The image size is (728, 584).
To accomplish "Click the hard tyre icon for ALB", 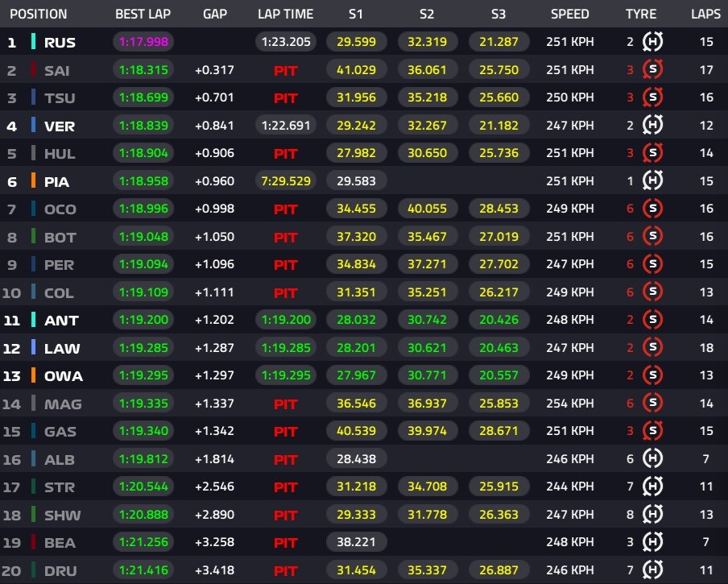I will point(652,458).
